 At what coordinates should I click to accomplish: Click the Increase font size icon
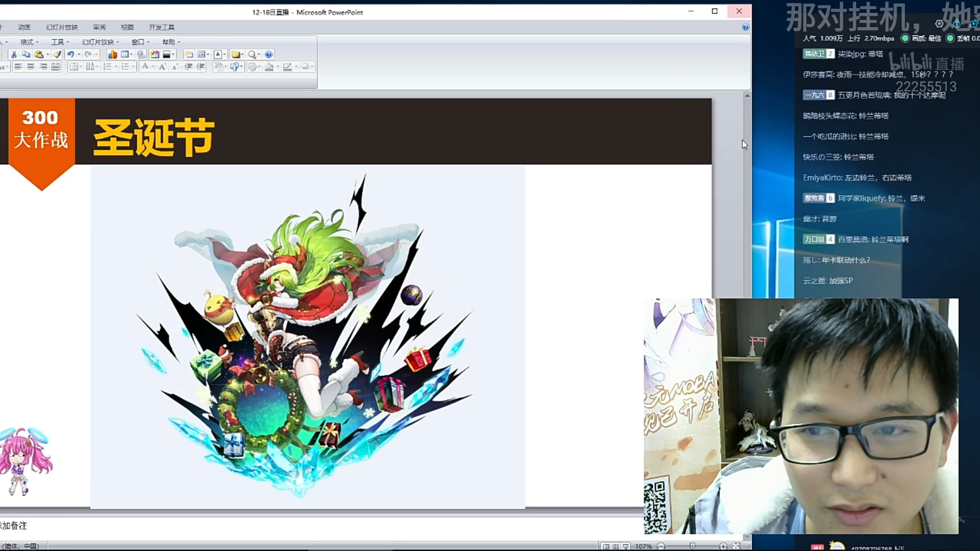pyautogui.click(x=162, y=67)
